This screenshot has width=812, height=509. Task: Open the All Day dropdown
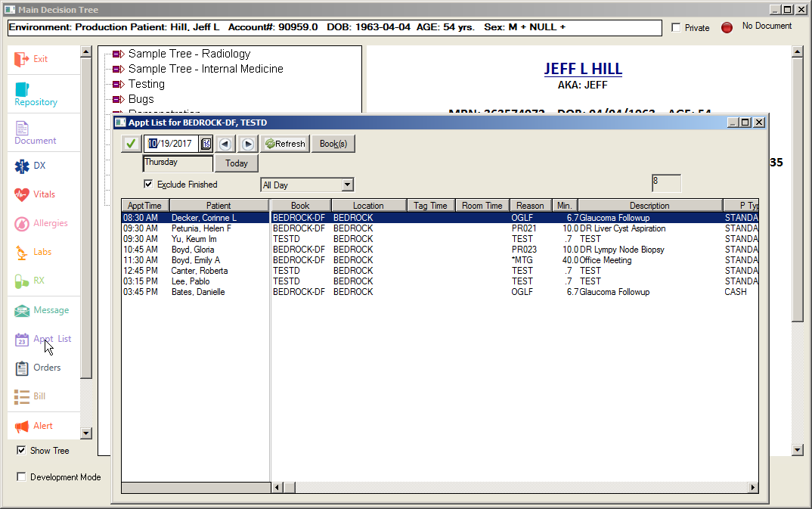(x=347, y=185)
